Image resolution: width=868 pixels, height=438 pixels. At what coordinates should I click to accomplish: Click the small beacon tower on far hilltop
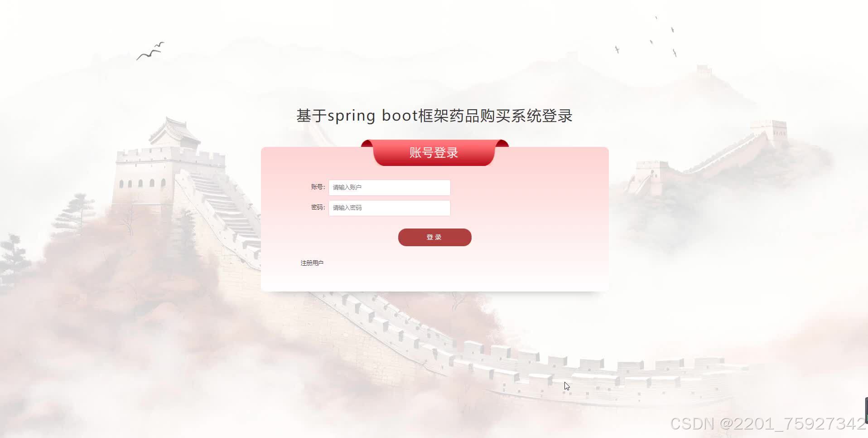coord(704,71)
